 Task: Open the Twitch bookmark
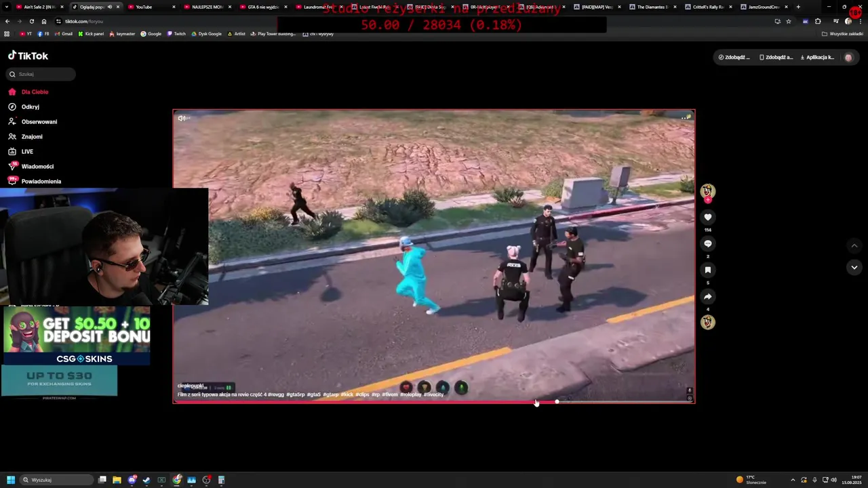(x=176, y=34)
